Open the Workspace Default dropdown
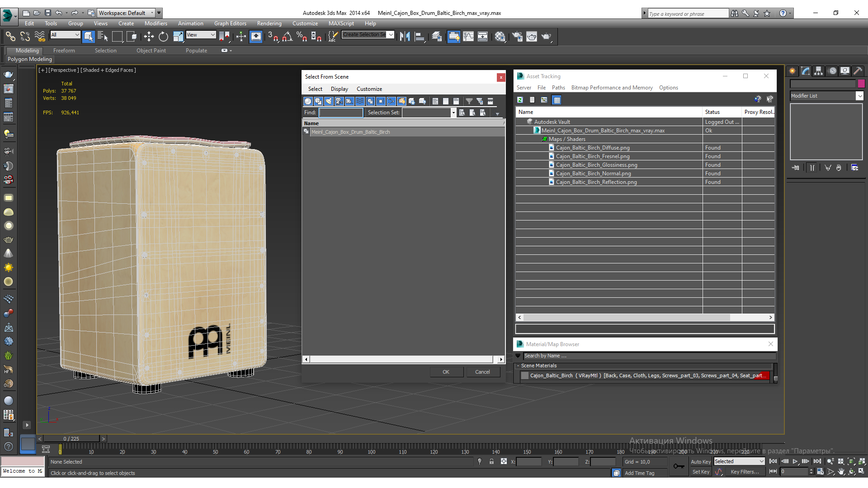The height and width of the screenshot is (488, 868). pyautogui.click(x=127, y=13)
